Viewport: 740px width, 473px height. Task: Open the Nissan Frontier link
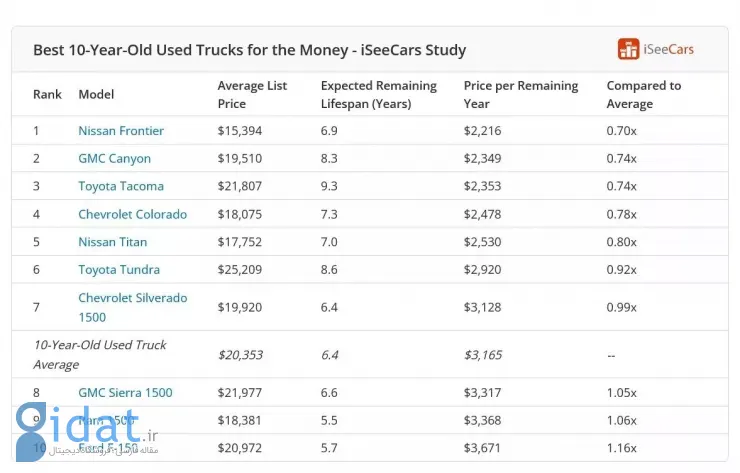pos(121,131)
